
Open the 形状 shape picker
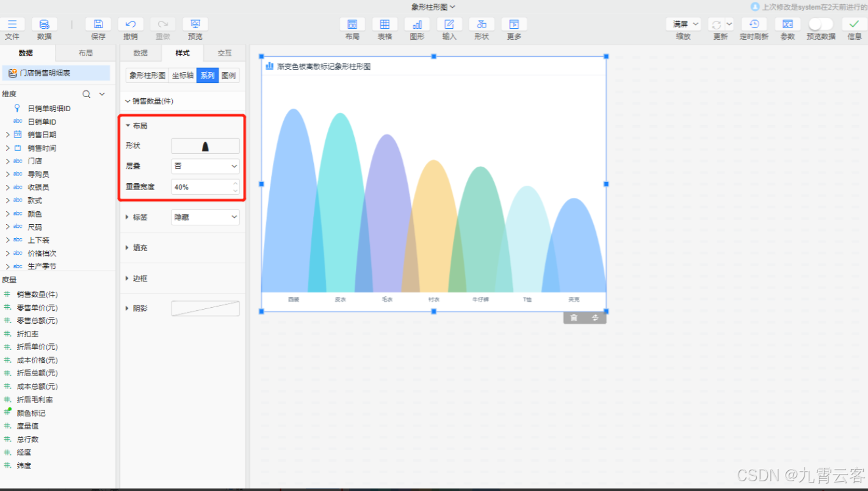[205, 146]
